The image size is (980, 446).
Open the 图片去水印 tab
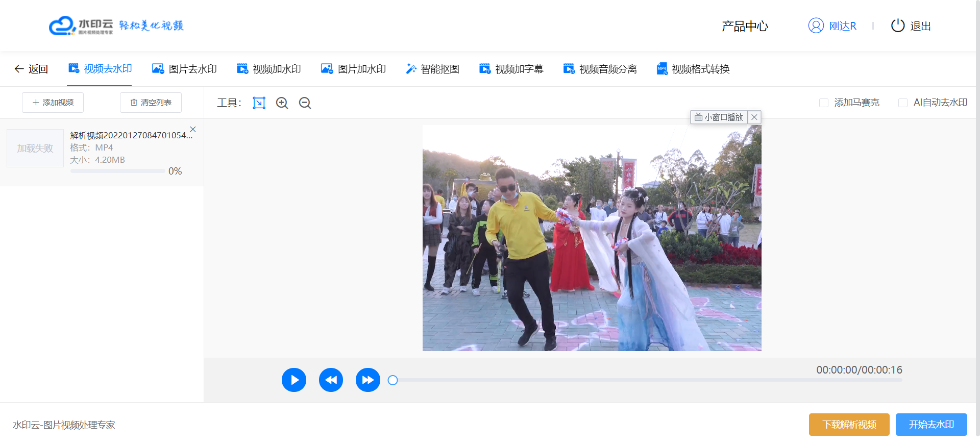click(x=184, y=69)
